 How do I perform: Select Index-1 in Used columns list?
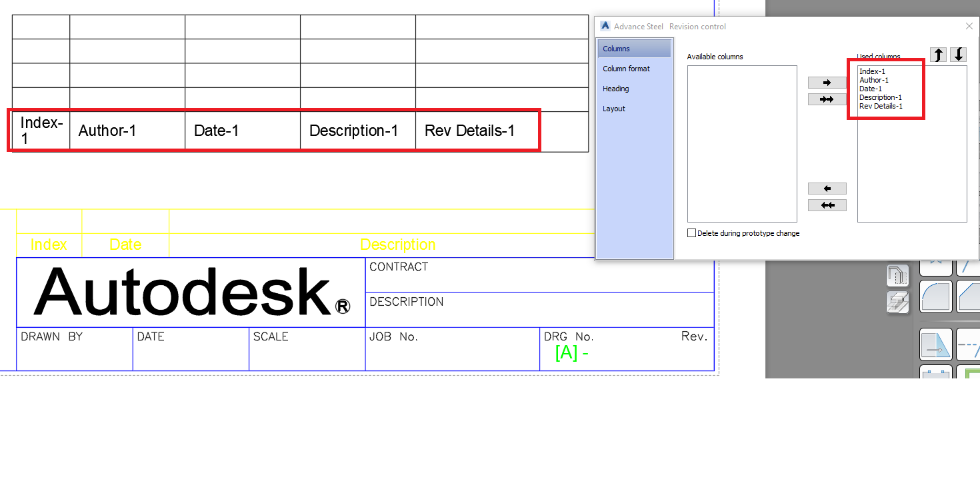pyautogui.click(x=873, y=71)
